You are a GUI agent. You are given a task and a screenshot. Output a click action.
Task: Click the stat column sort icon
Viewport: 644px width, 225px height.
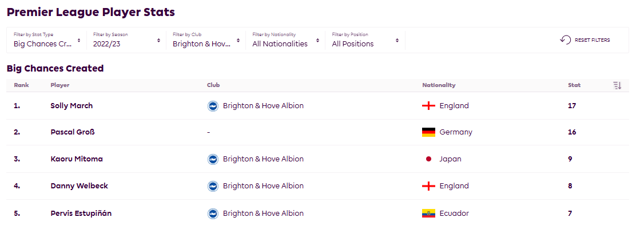click(x=617, y=85)
